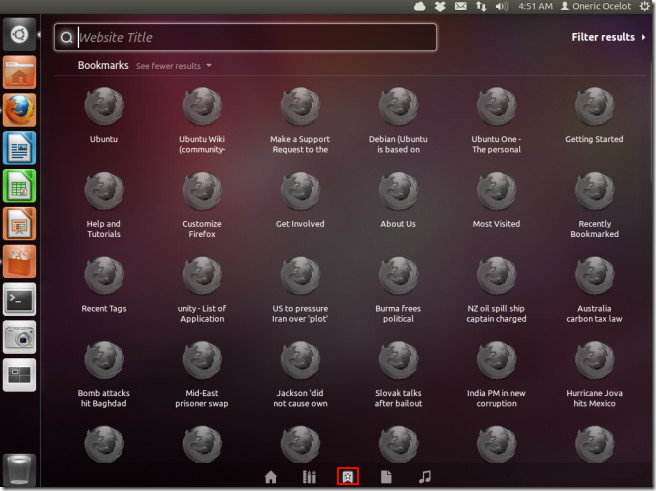Open India PM in new corruption bookmark
Image resolution: width=656 pixels, height=491 pixels.
tap(496, 374)
